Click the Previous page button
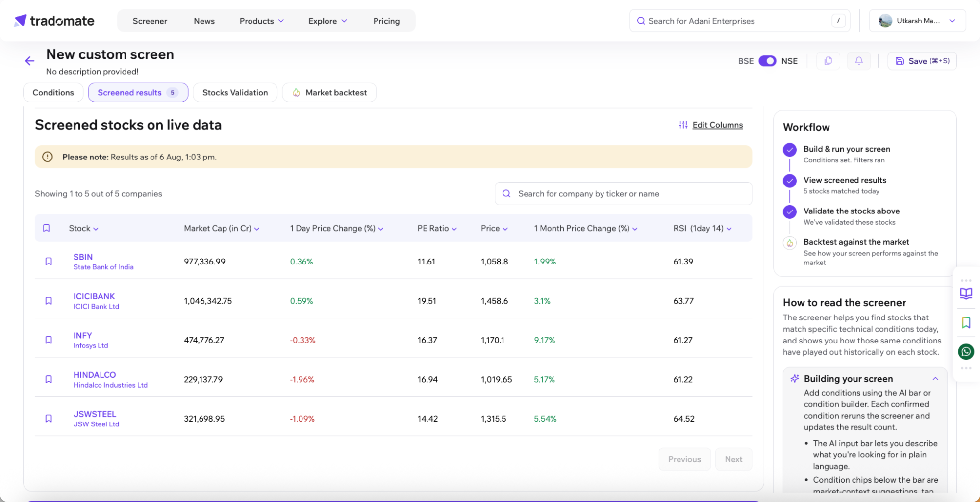This screenshot has height=502, width=980. pyautogui.click(x=684, y=459)
